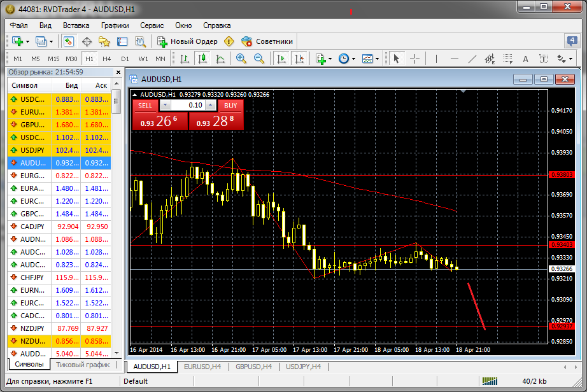This screenshot has height=392, width=587.
Task: Switch chart to candlestick mode
Action: (x=202, y=59)
